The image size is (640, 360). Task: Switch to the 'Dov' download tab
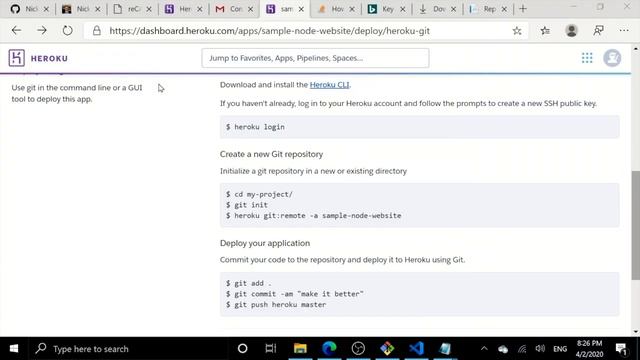click(x=437, y=9)
